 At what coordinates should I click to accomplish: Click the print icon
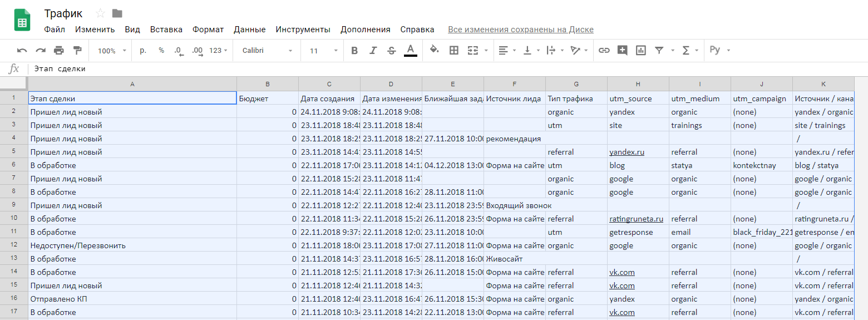(59, 51)
